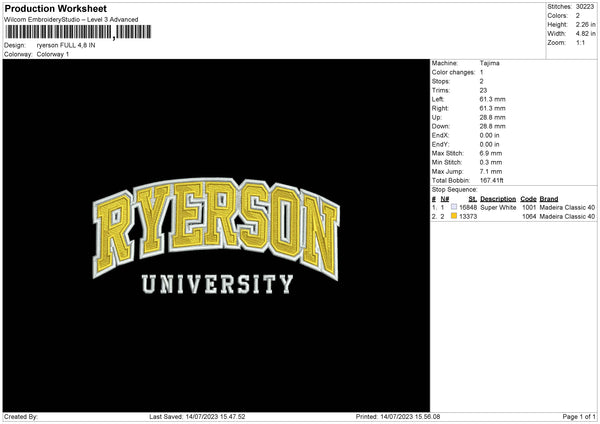
Task: Click the height value '2.26 in'
Action: coord(585,24)
